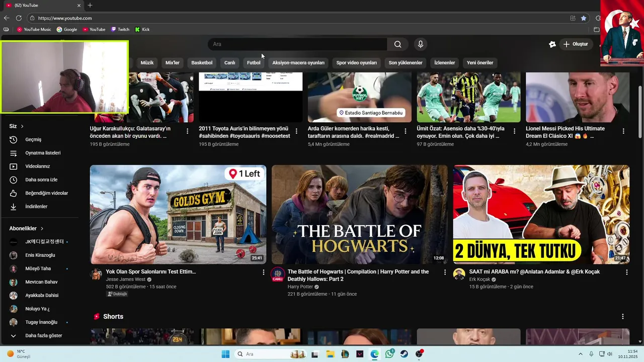
Task: Open options menu for Ümit Özat short
Action: click(514, 131)
